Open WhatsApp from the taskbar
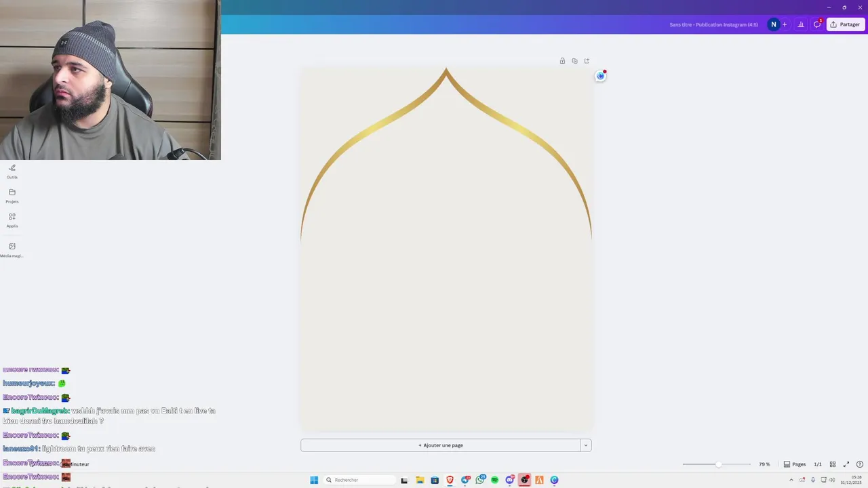The width and height of the screenshot is (868, 488). 480,480
